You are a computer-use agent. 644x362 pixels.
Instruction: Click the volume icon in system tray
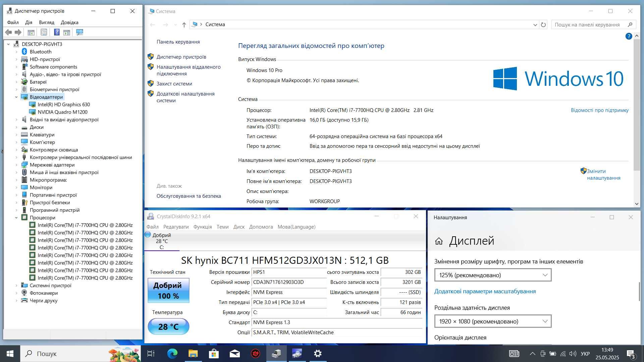pyautogui.click(x=573, y=354)
